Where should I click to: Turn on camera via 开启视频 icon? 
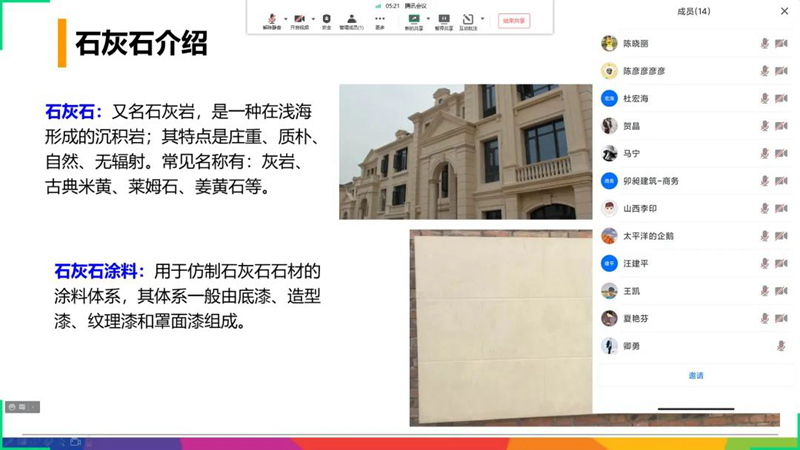pyautogui.click(x=299, y=19)
